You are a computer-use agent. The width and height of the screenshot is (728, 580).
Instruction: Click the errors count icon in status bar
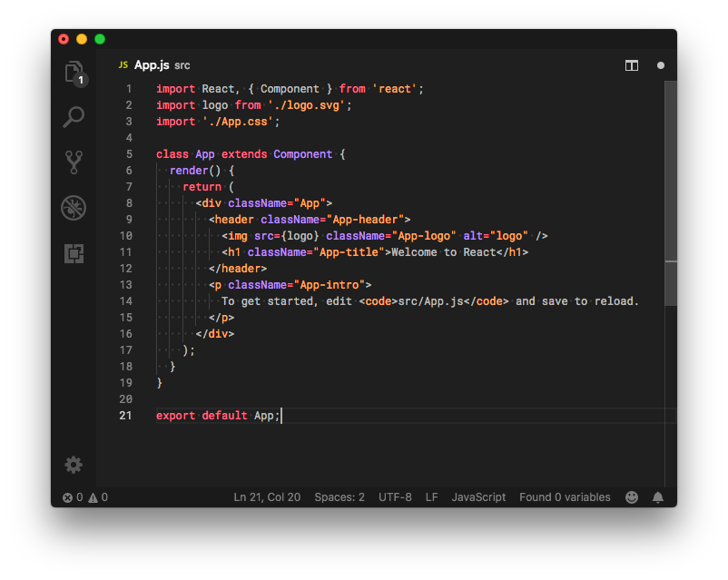[x=68, y=497]
